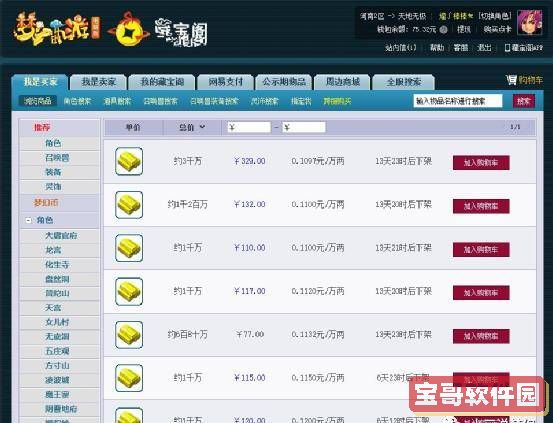Select 大唐官府 under 角色

(x=61, y=236)
